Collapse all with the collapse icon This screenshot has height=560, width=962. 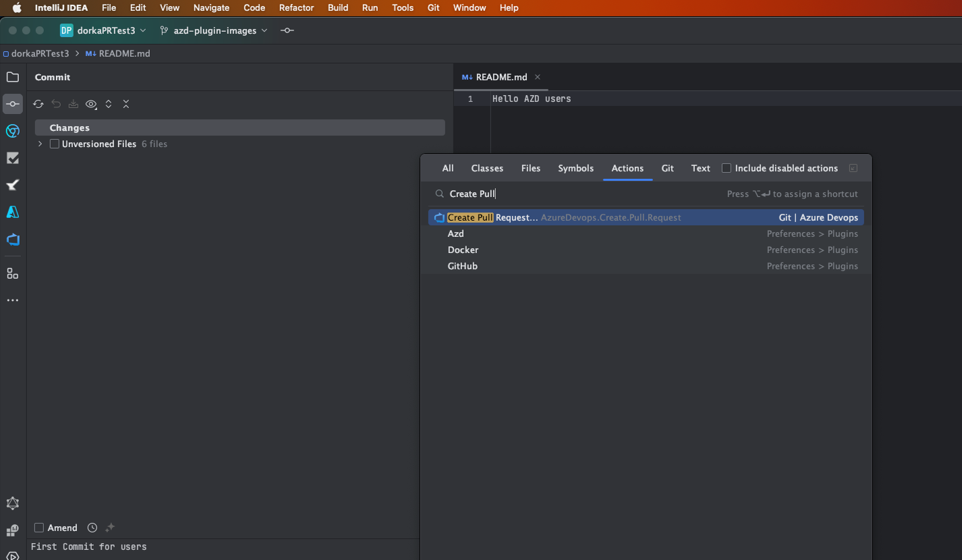(x=126, y=104)
